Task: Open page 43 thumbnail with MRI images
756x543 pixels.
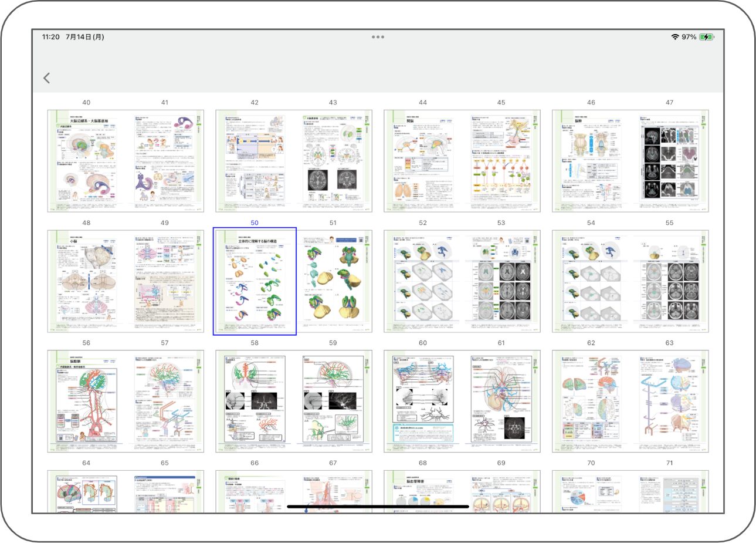Action: 333,161
